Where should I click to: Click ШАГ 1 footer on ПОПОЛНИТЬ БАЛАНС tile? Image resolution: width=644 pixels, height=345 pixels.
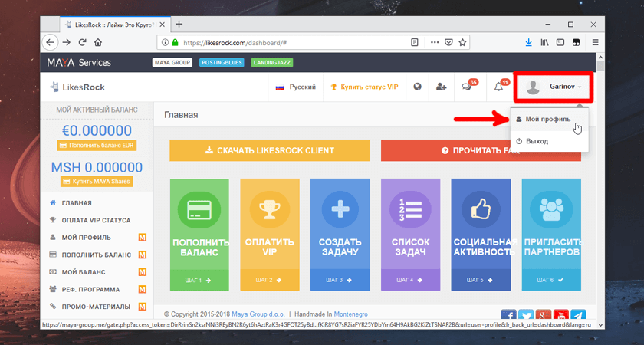tap(199, 280)
